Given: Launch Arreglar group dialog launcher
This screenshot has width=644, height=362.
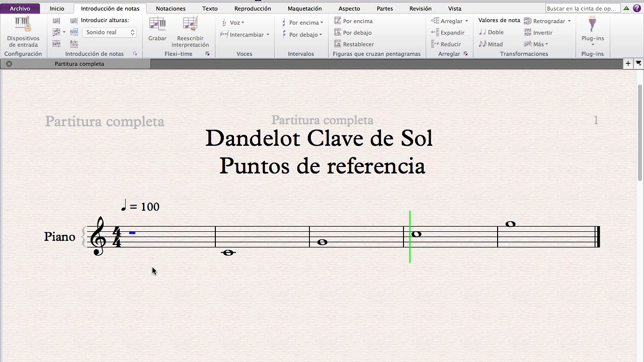Looking at the screenshot, I should tap(465, 54).
